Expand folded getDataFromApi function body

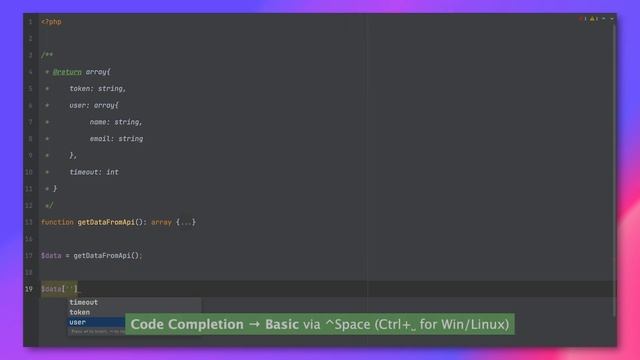(186, 222)
